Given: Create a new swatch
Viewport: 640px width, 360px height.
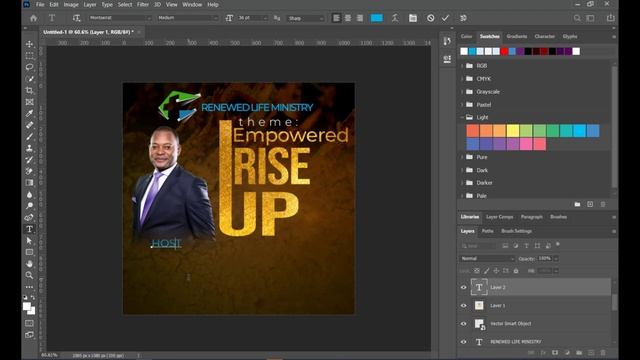Looking at the screenshot, I should tap(590, 204).
